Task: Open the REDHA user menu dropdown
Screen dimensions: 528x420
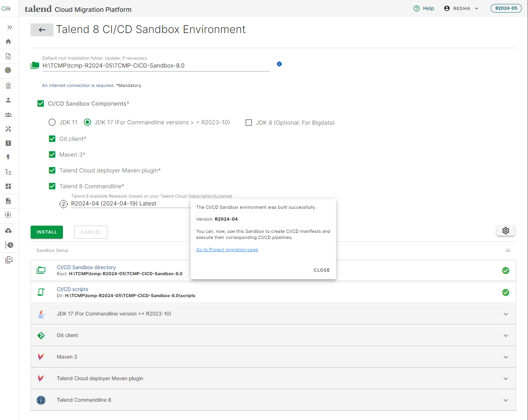Action: (462, 8)
